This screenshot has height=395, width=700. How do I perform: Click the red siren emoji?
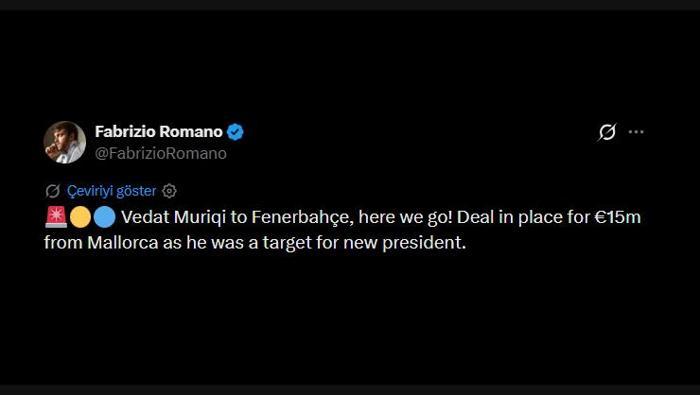[x=56, y=217]
